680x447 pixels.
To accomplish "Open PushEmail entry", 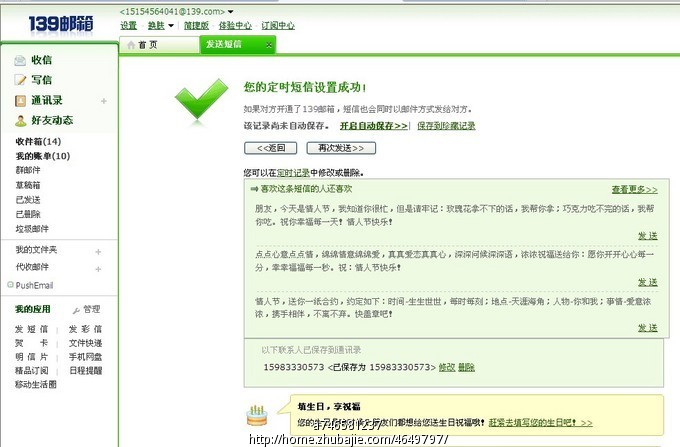I will point(34,285).
